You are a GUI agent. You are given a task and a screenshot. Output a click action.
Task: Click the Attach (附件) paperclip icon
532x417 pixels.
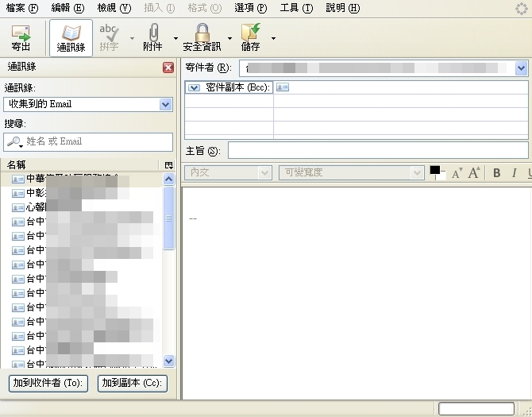tap(152, 38)
